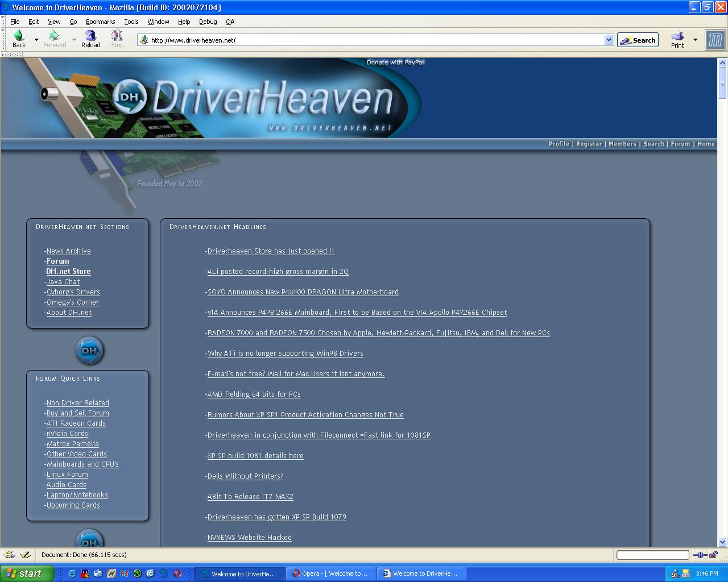Click the taskbar clock showing 3:46 PM
The height and width of the screenshot is (582, 728).
pyautogui.click(x=706, y=573)
